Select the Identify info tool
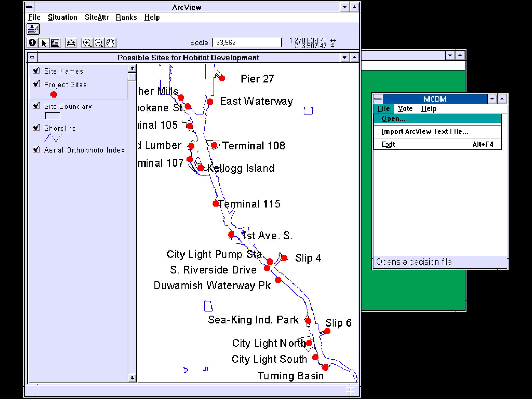Image resolution: width=532 pixels, height=399 pixels. click(x=32, y=43)
